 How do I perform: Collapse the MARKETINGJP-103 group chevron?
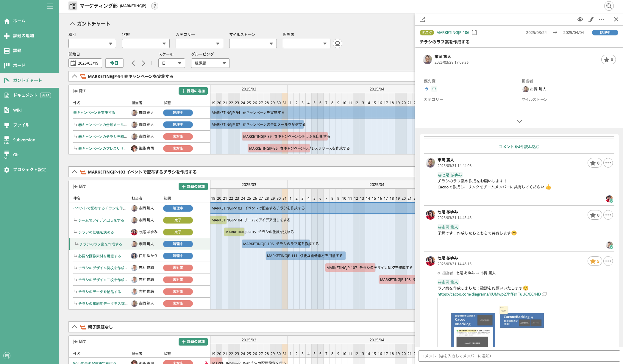(x=74, y=172)
